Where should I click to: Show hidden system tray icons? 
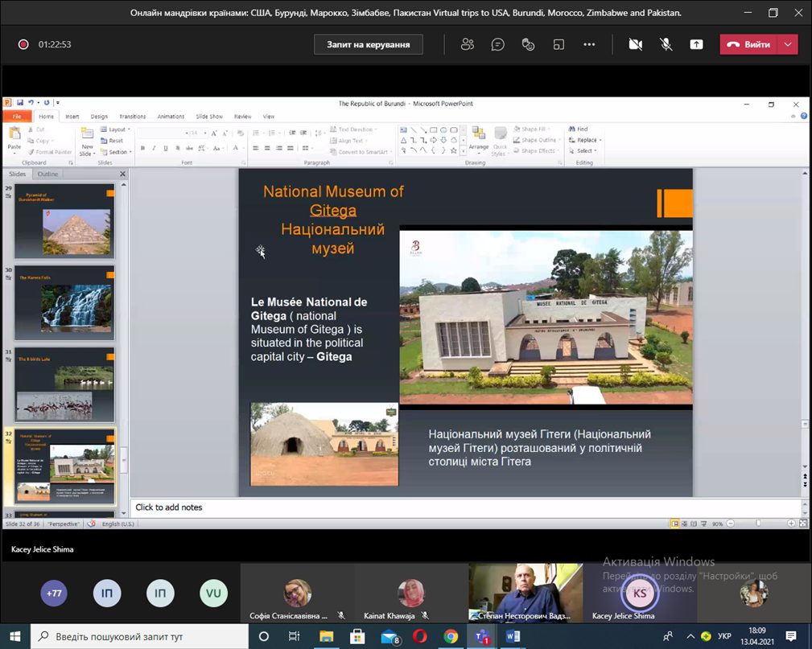(690, 637)
